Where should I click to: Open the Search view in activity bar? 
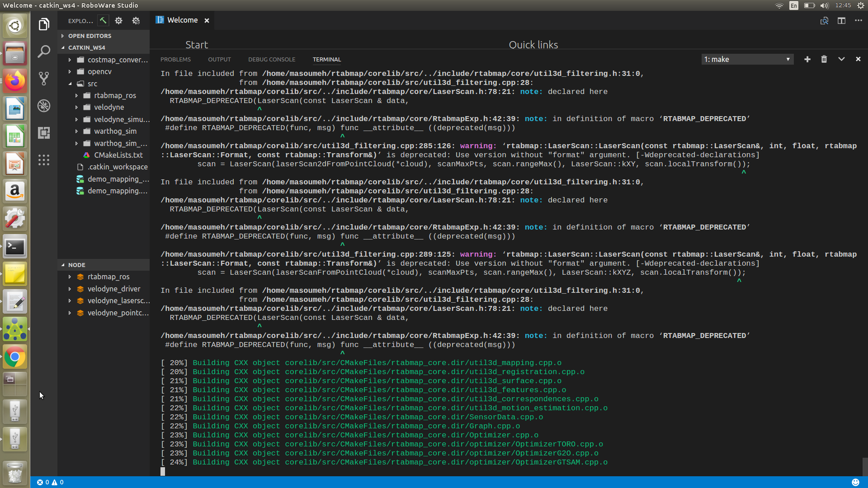[x=44, y=52]
